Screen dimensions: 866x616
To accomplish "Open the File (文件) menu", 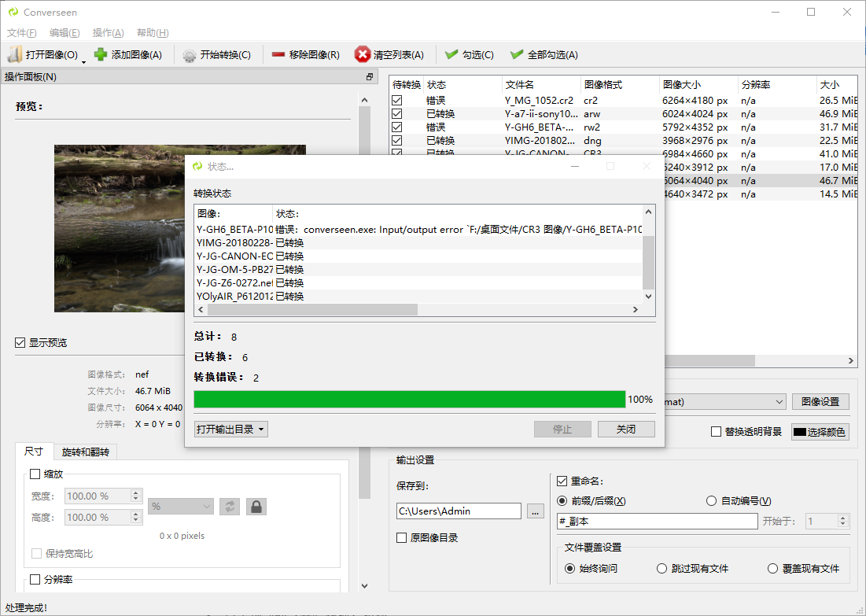I will (21, 33).
